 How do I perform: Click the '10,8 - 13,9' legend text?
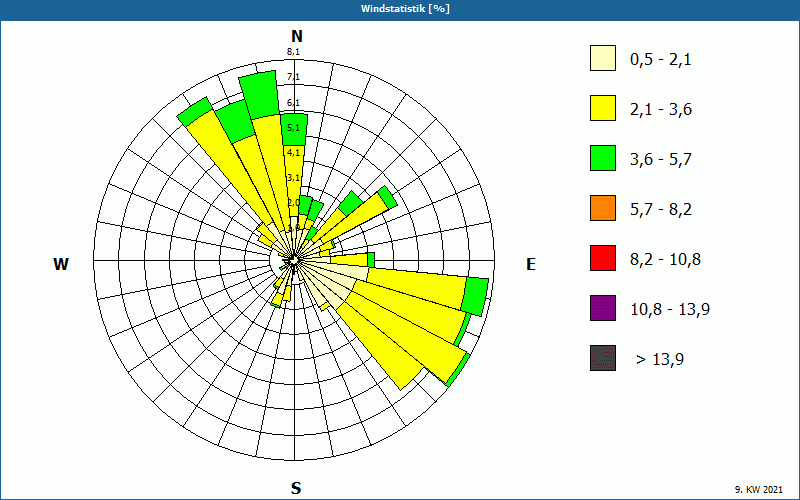coord(670,310)
